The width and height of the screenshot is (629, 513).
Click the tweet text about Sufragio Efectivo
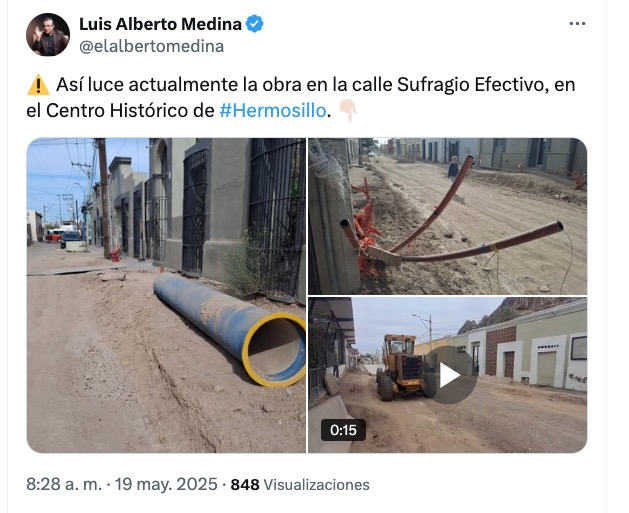301,97
